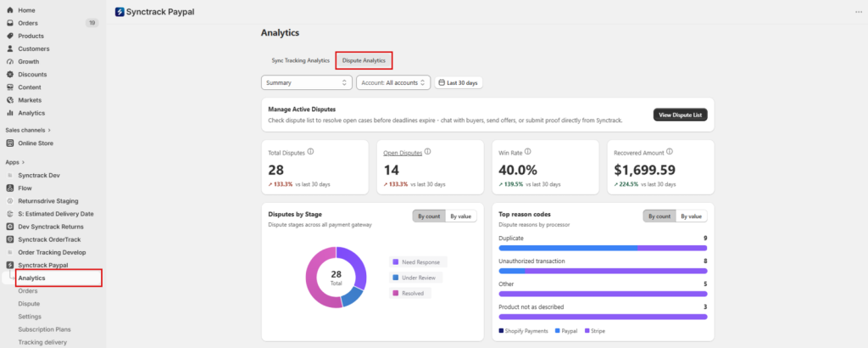
Task: Toggle the Need Response legend item
Action: point(418,262)
